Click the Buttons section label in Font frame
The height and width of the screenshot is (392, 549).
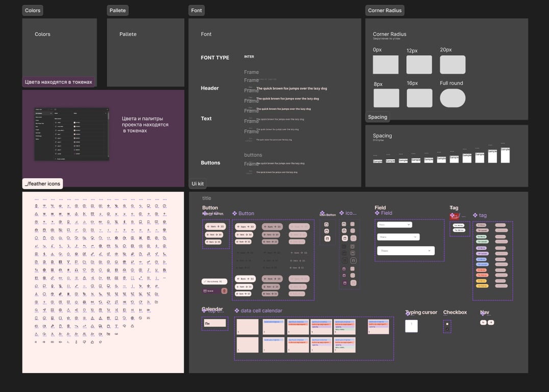[210, 162]
